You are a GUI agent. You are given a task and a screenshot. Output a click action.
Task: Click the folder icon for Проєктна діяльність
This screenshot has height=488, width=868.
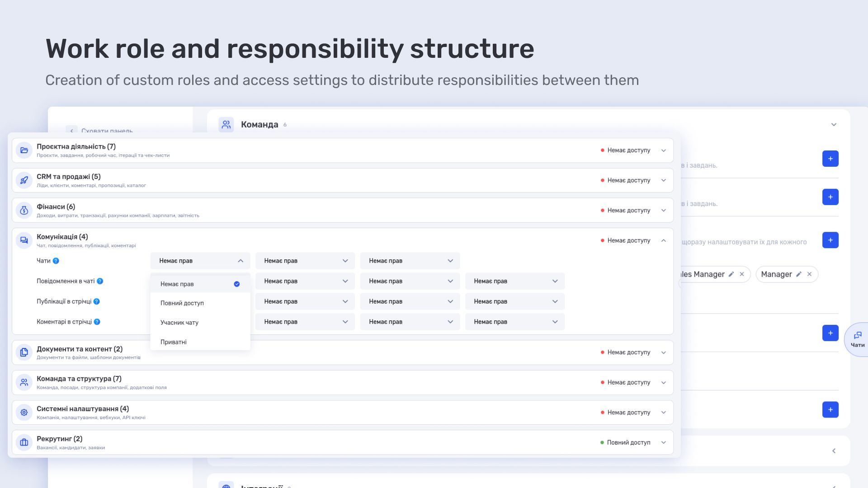(x=24, y=150)
